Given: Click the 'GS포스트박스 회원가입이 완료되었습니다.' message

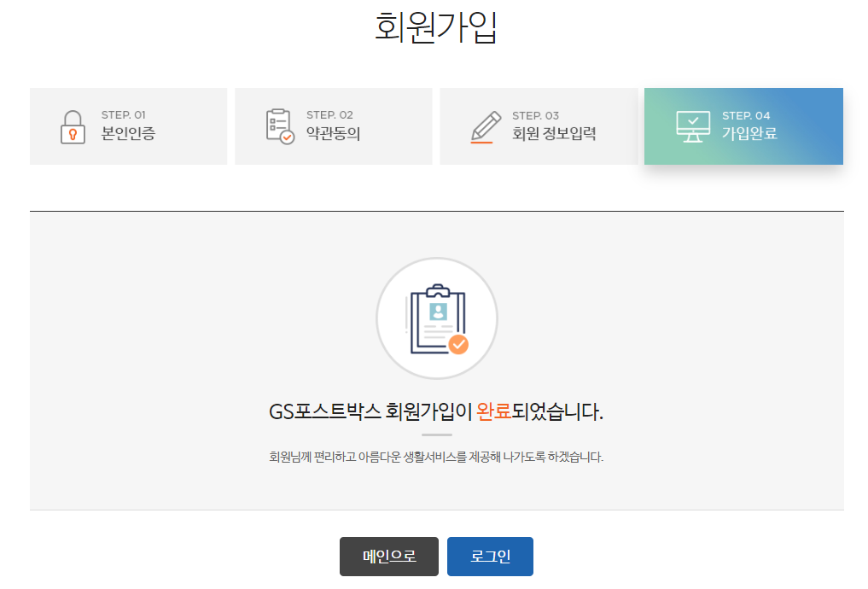Looking at the screenshot, I should pyautogui.click(x=436, y=411).
